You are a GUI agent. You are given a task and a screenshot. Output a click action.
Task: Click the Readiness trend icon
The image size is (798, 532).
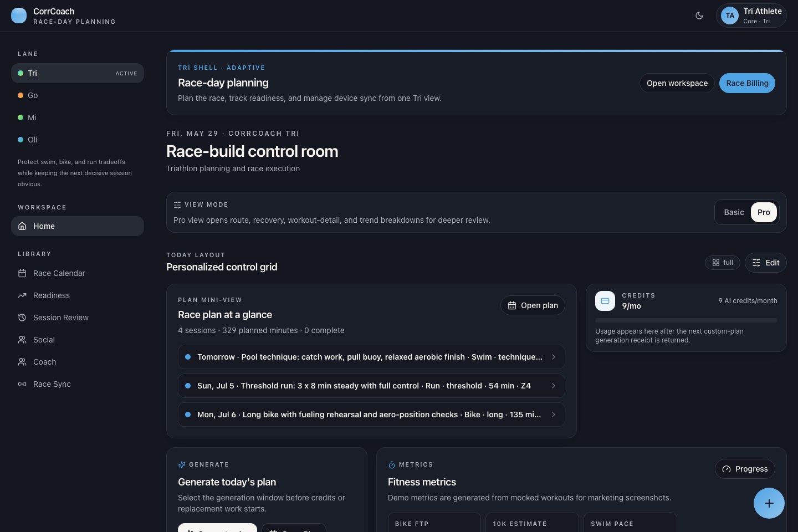tap(22, 295)
